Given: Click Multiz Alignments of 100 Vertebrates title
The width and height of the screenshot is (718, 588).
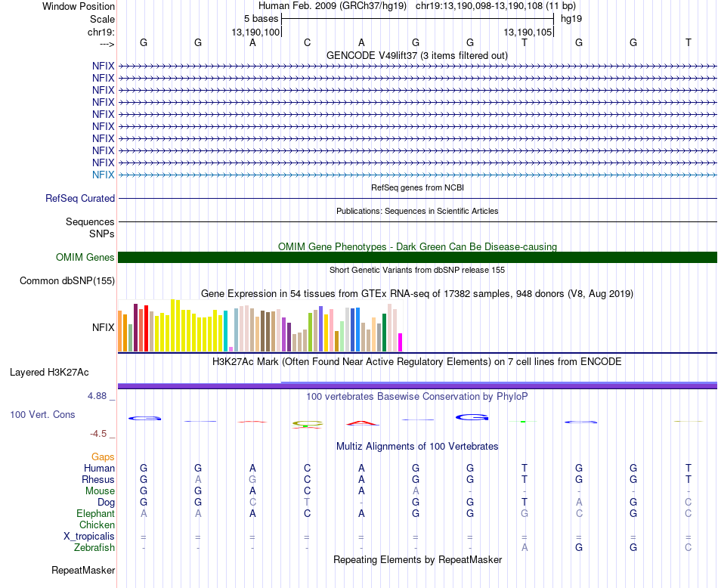Looking at the screenshot, I should click(417, 446).
